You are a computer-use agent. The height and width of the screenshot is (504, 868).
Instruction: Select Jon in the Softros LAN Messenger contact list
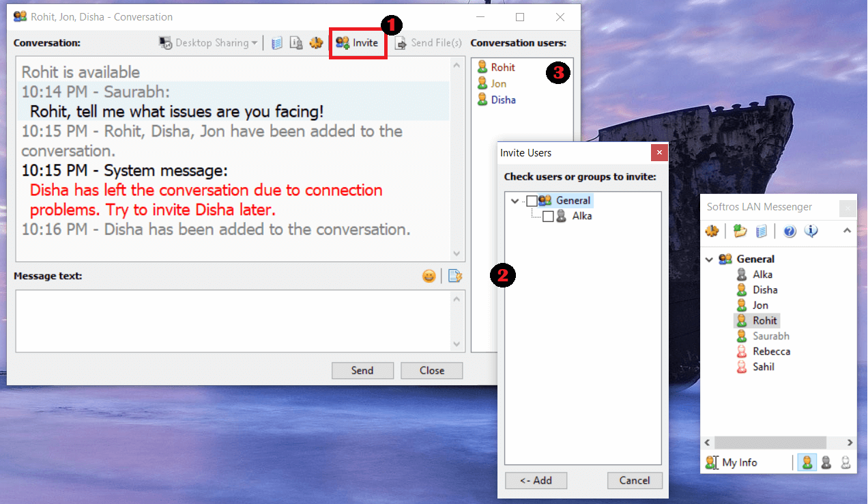click(x=753, y=306)
